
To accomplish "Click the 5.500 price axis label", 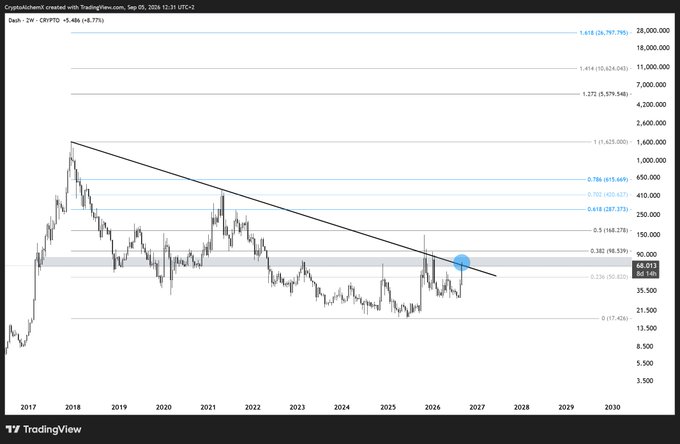I will (645, 363).
